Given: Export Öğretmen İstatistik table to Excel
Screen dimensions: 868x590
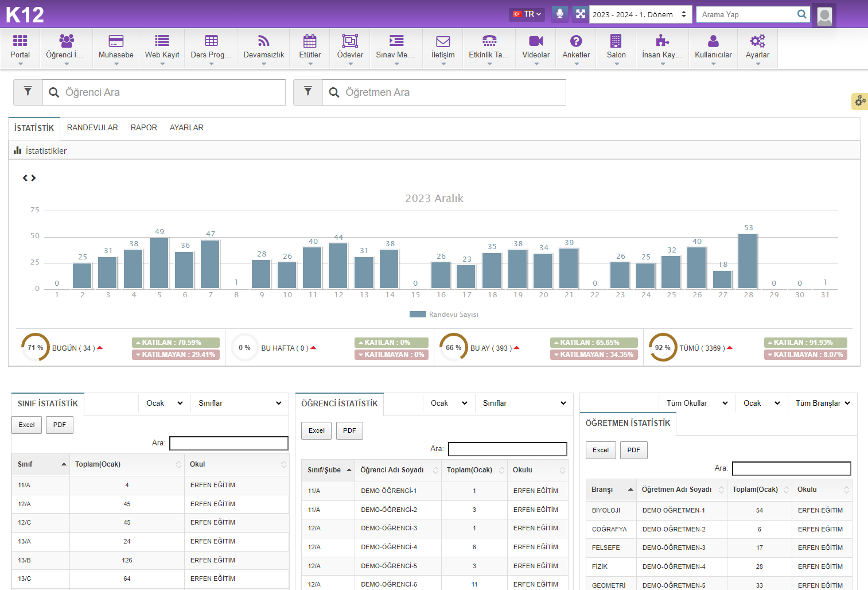Looking at the screenshot, I should pyautogui.click(x=601, y=451).
